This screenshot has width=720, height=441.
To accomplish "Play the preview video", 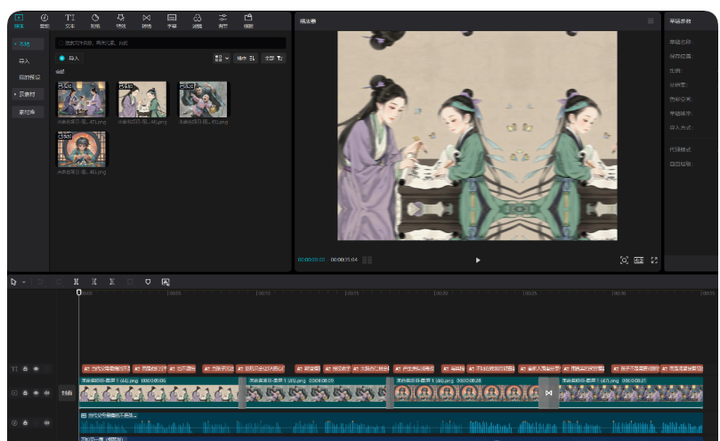I will (x=478, y=260).
